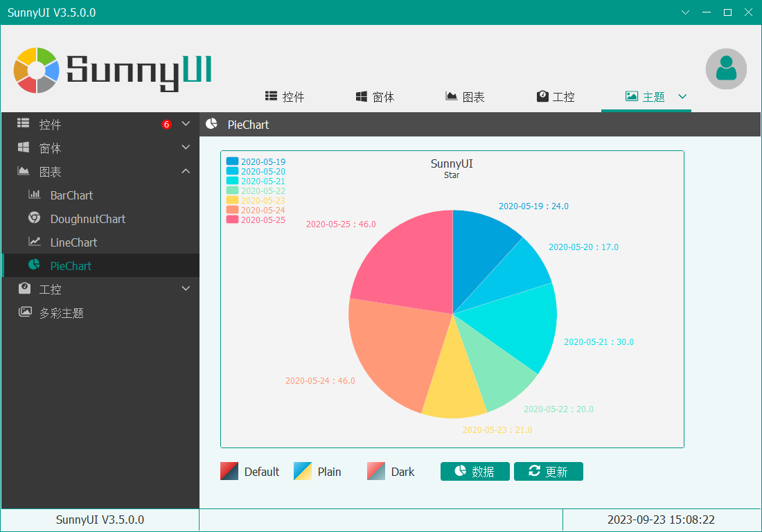
Task: Collapse the 图表 sidebar group chevron
Action: (x=186, y=171)
